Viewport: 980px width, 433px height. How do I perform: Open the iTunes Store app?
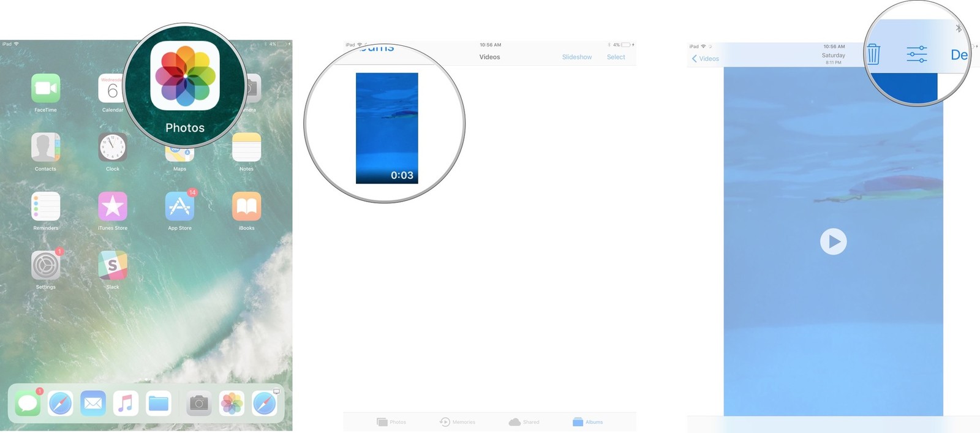coord(113,206)
